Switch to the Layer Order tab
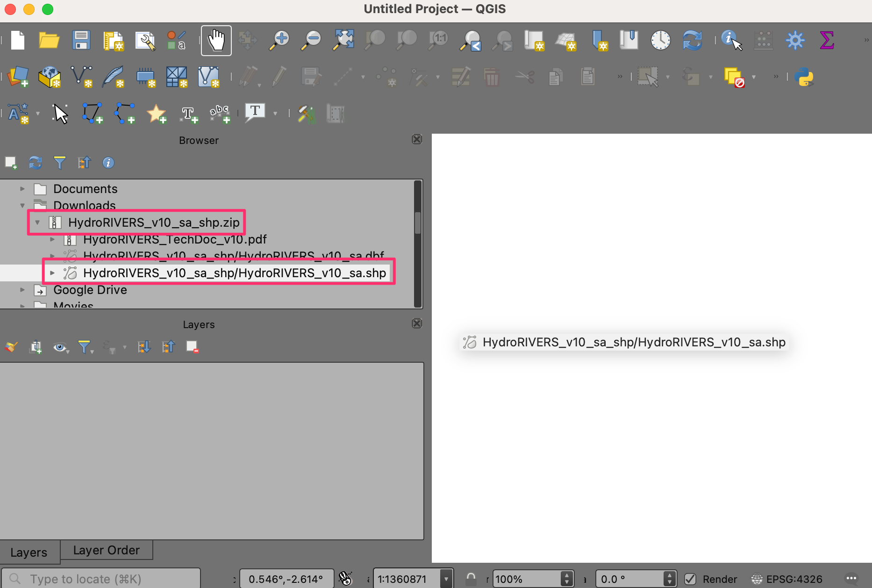The image size is (872, 588). point(106,550)
